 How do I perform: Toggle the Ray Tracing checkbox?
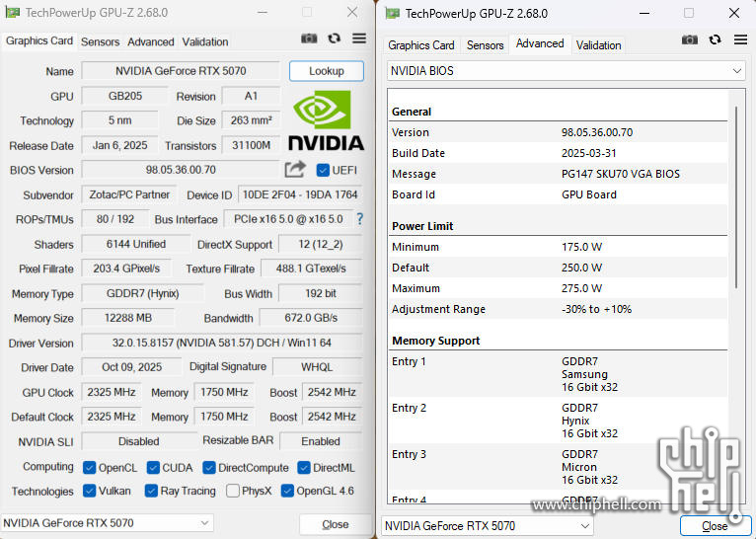coord(152,491)
